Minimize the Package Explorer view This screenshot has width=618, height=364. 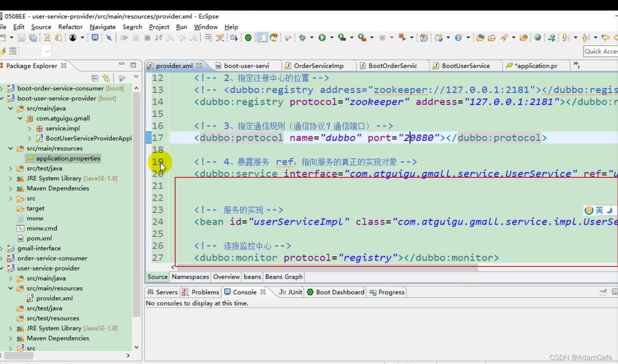[x=122, y=64]
